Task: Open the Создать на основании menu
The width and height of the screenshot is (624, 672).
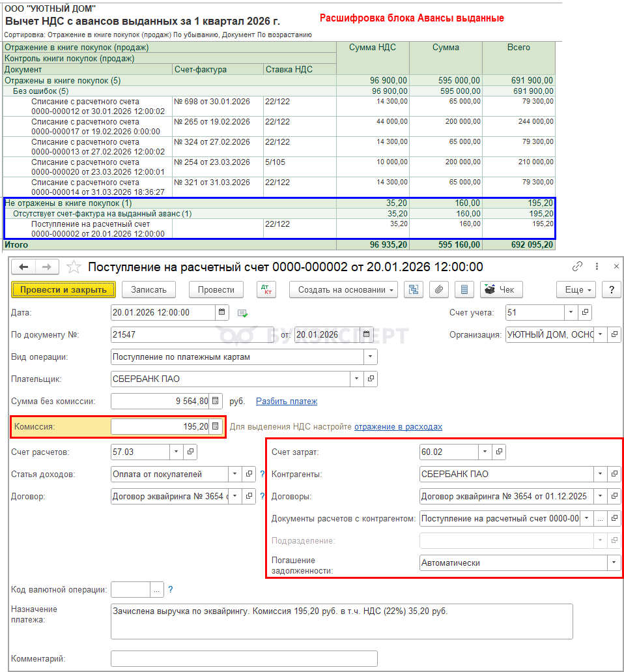Action: point(343,289)
